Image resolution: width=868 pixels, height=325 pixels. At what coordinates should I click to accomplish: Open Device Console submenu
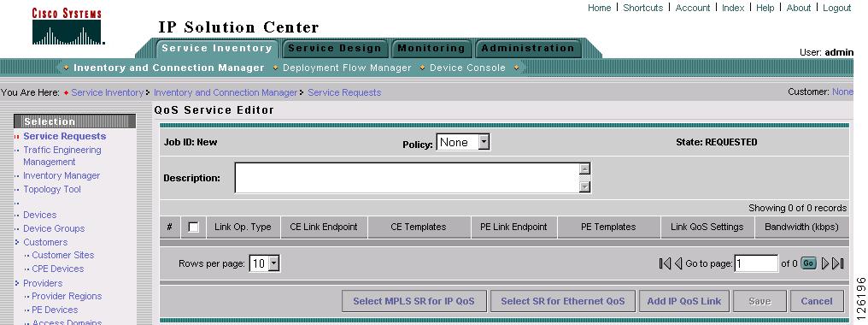coord(468,68)
